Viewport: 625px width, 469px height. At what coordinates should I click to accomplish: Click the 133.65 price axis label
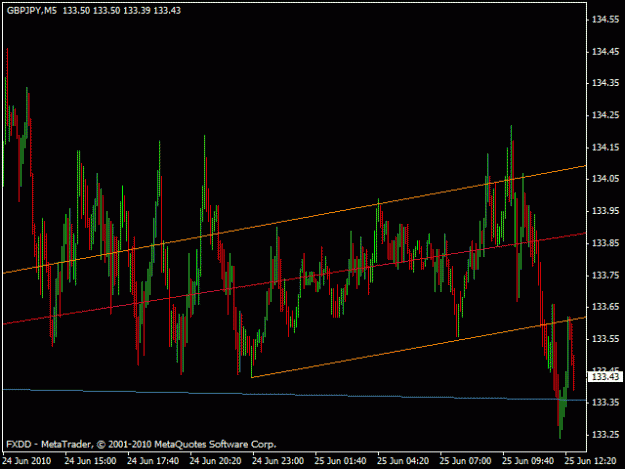tap(605, 306)
